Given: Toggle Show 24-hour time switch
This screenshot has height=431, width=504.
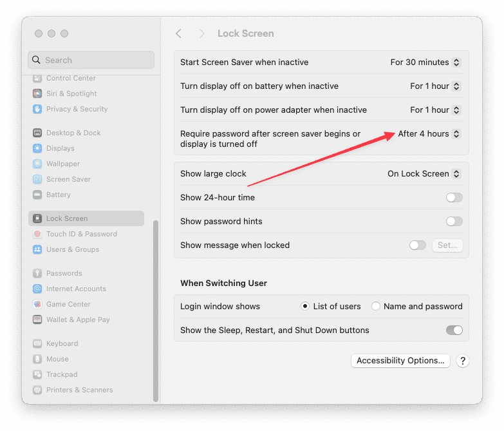Looking at the screenshot, I should pyautogui.click(x=454, y=198).
